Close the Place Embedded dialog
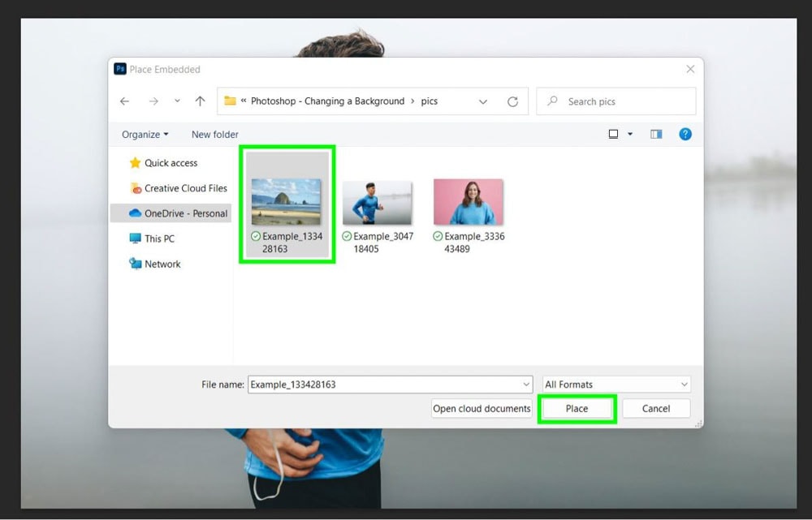This screenshot has height=520, width=812. tap(690, 69)
